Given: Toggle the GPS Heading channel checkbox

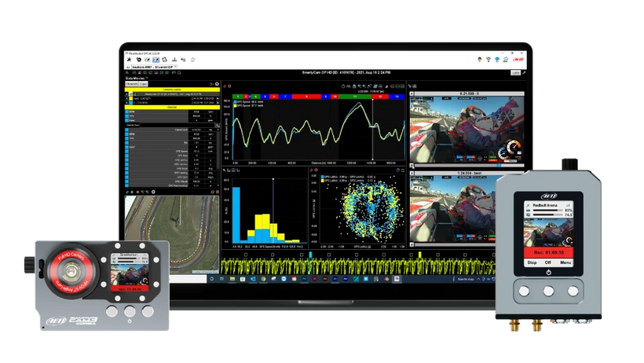Looking at the screenshot, I should [127, 173].
